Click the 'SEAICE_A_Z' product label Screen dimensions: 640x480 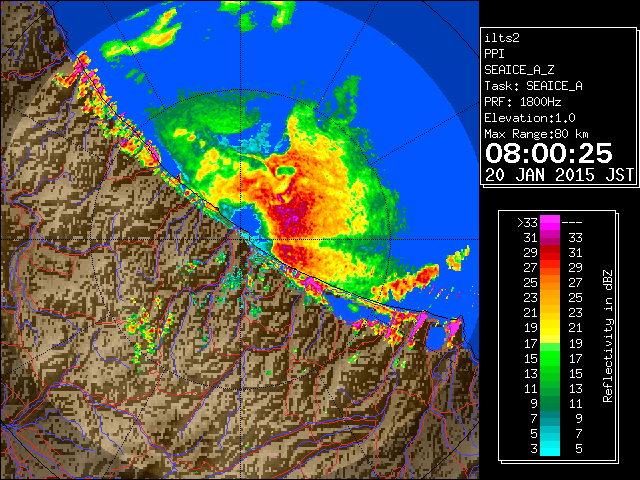coord(519,70)
